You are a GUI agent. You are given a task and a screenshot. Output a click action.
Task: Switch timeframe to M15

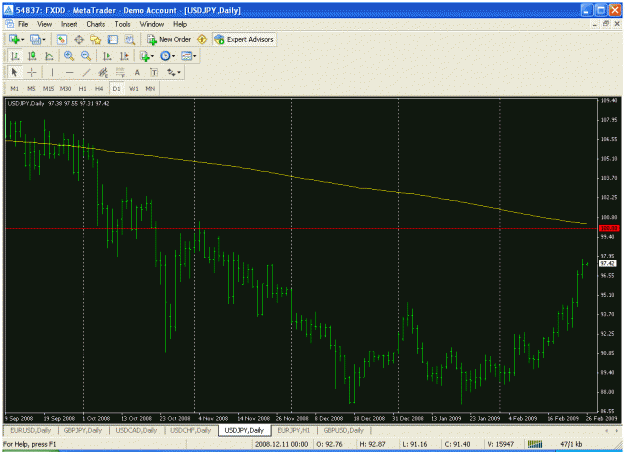[48, 88]
